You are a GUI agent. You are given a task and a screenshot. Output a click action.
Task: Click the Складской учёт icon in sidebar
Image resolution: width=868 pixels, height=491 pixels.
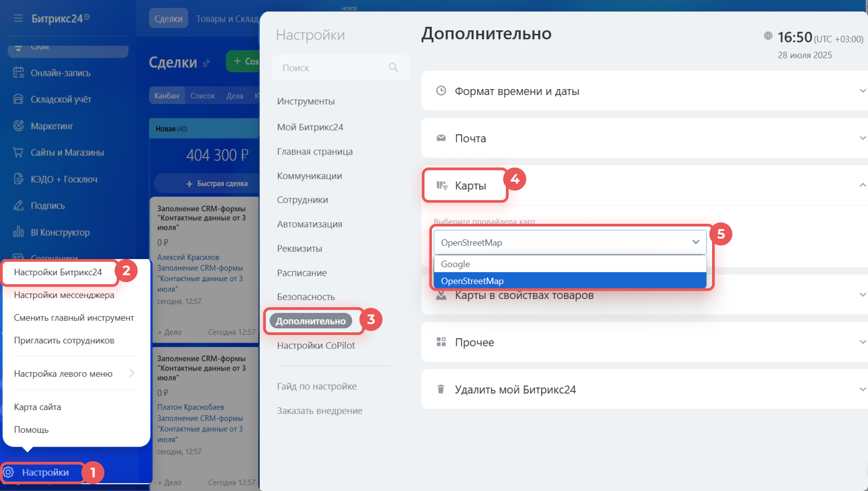[x=18, y=99]
